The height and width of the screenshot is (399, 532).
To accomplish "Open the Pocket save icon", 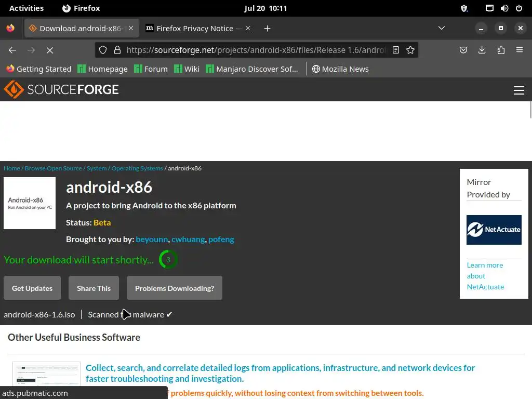I will point(463,50).
